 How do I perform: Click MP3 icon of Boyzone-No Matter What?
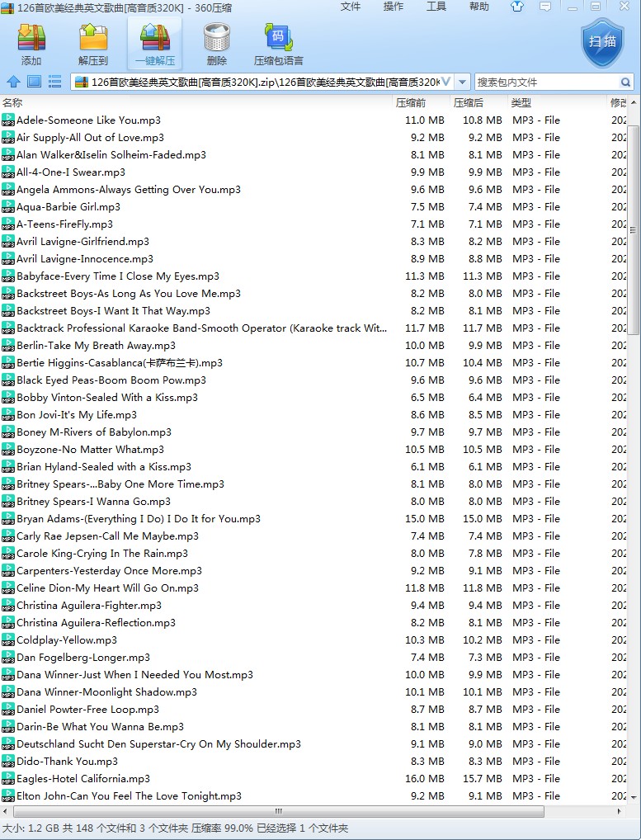coord(8,450)
